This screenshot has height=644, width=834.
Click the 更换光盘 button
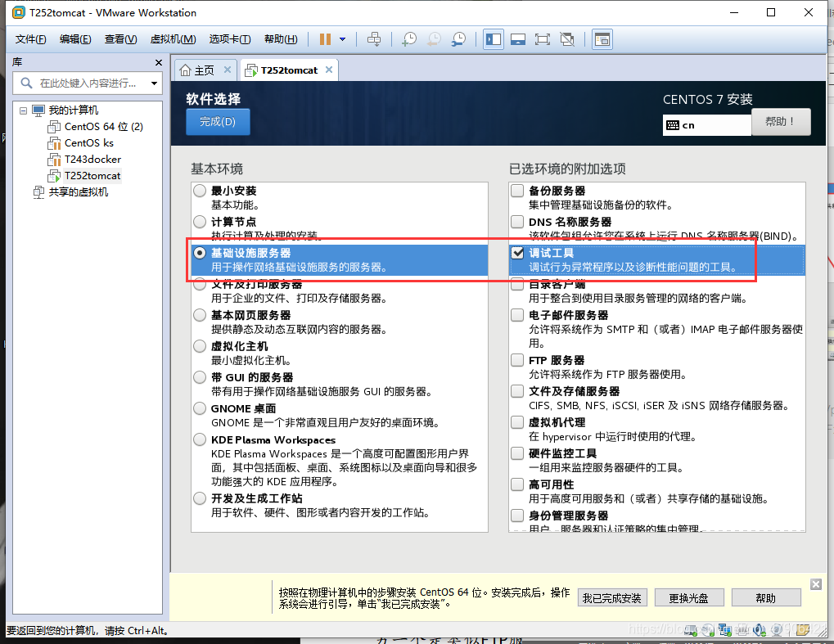click(x=689, y=598)
